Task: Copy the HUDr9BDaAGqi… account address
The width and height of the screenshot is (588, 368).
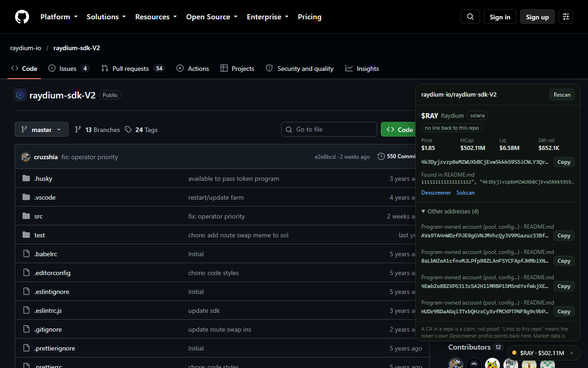Action: coord(564,311)
